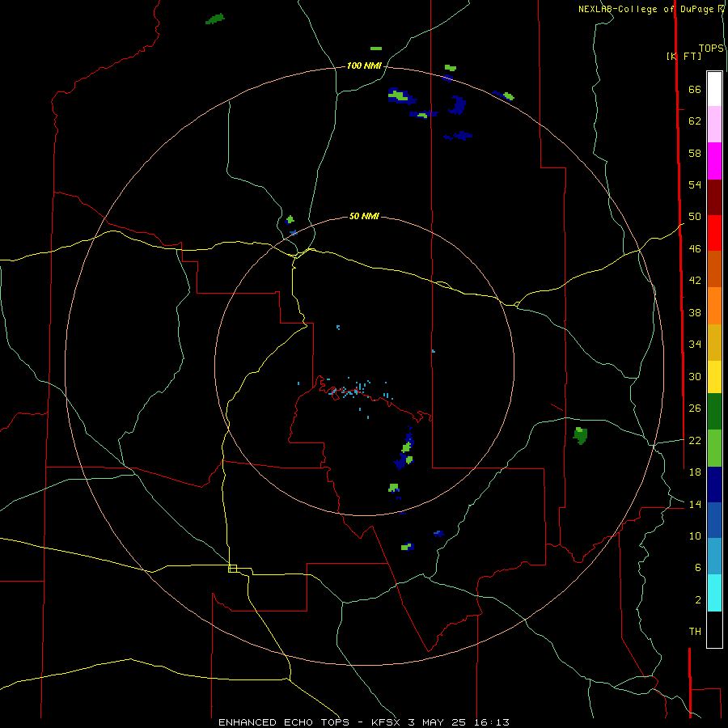
Task: Click the KFSX radar site identifier
Action: click(385, 722)
